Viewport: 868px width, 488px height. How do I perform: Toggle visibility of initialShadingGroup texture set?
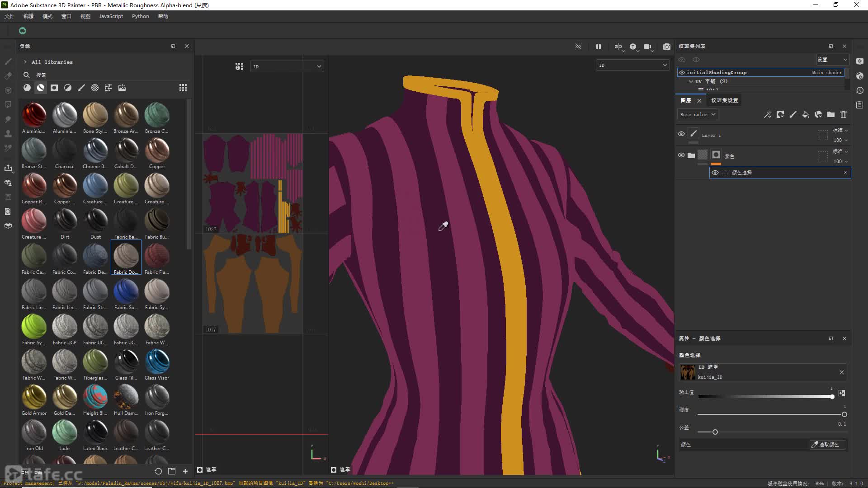pyautogui.click(x=682, y=72)
